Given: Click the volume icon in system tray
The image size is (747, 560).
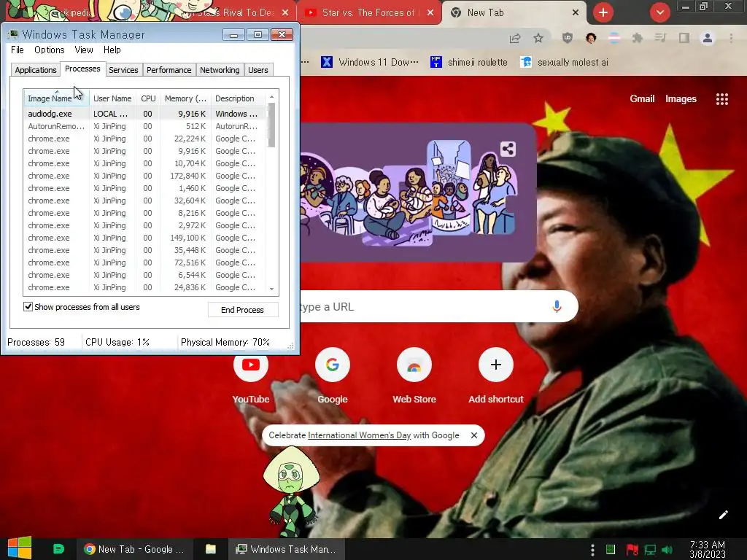Looking at the screenshot, I should tap(667, 550).
